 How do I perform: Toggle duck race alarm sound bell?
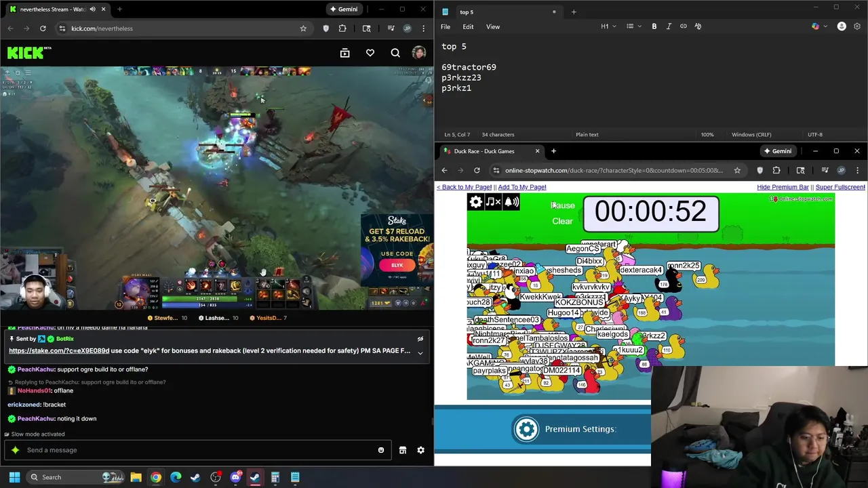pyautogui.click(x=511, y=202)
